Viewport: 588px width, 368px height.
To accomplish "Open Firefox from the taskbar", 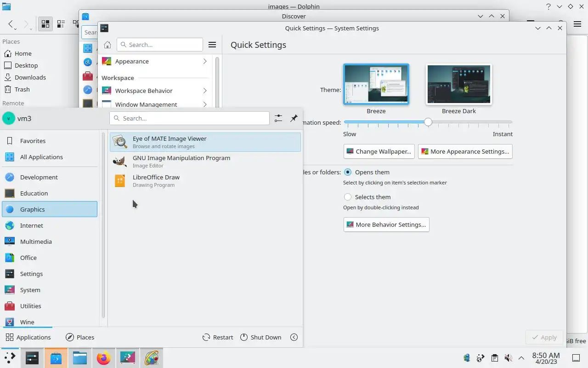I will [x=104, y=358].
